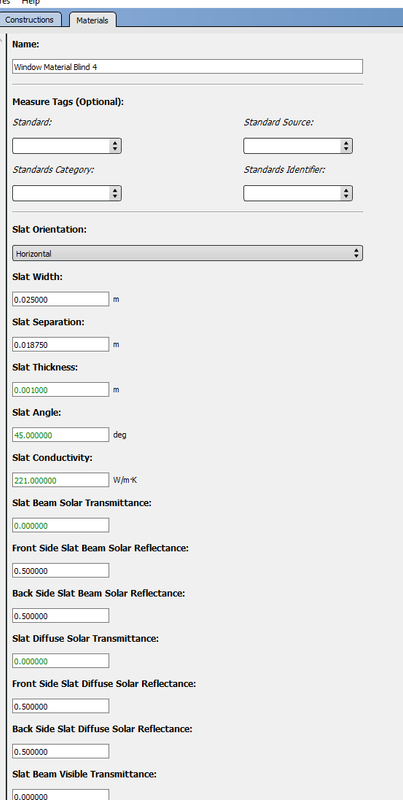403x800 pixels.
Task: Switch to the Constructions tab
Action: 30,20
